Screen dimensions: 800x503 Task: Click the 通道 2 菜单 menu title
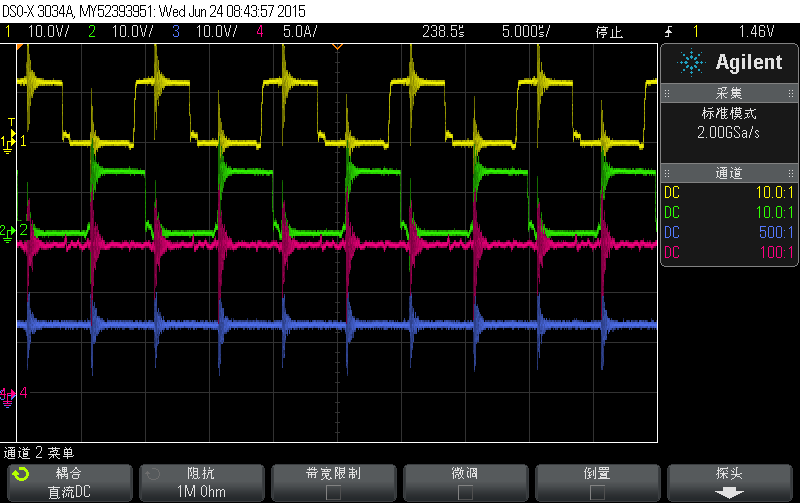39,452
